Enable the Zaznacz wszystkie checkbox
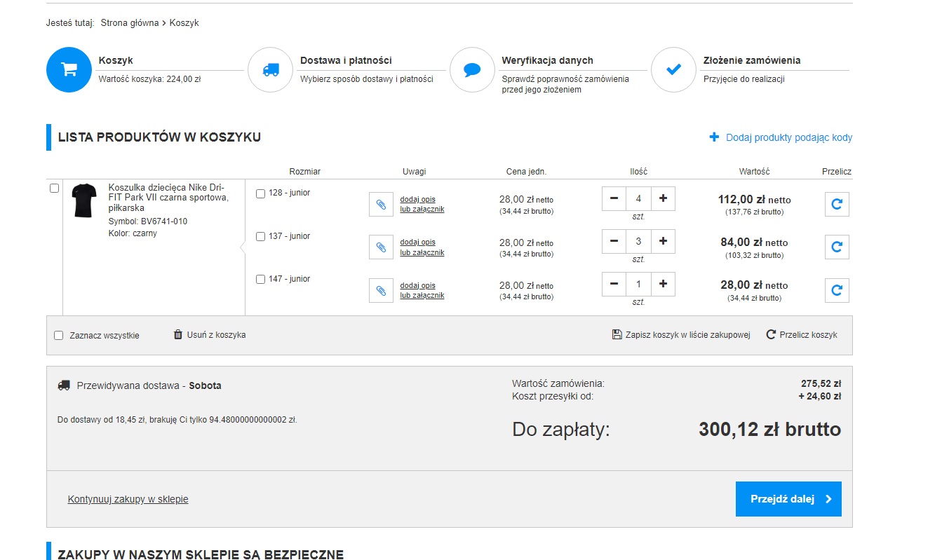The height and width of the screenshot is (560, 942). coord(59,336)
